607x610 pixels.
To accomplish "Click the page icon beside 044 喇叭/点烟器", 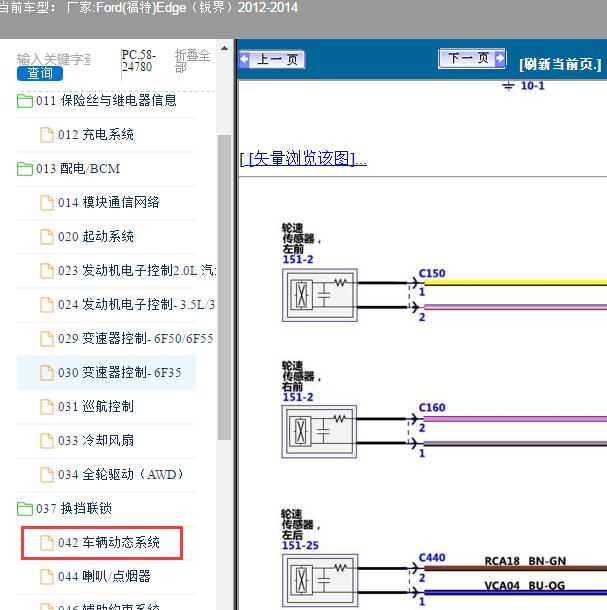I will pyautogui.click(x=47, y=577).
